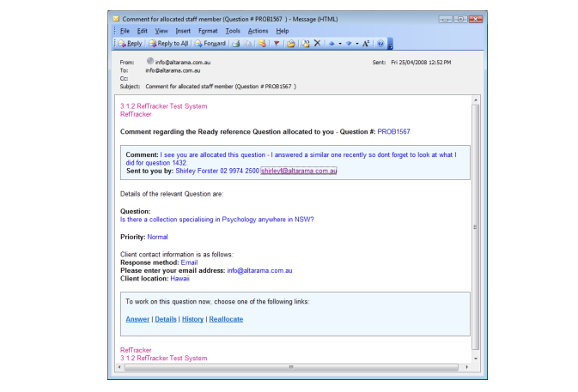Click the vertical scrollbar thumb

coord(476,227)
